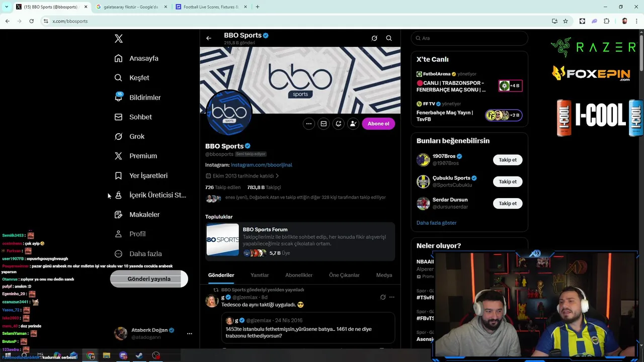Click Grok icon on gizemlax post
Image resolution: width=644 pixels, height=362 pixels.
pyautogui.click(x=383, y=297)
